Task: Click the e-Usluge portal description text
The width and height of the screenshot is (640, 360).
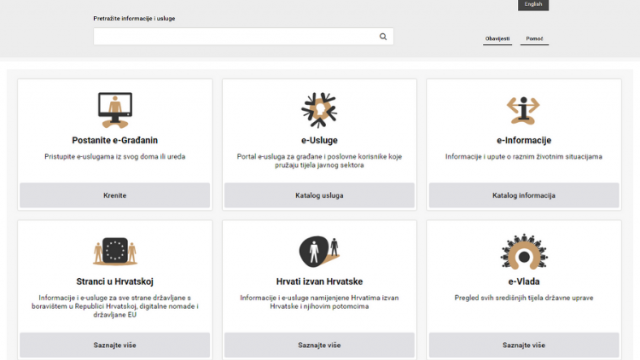Action: click(x=319, y=161)
